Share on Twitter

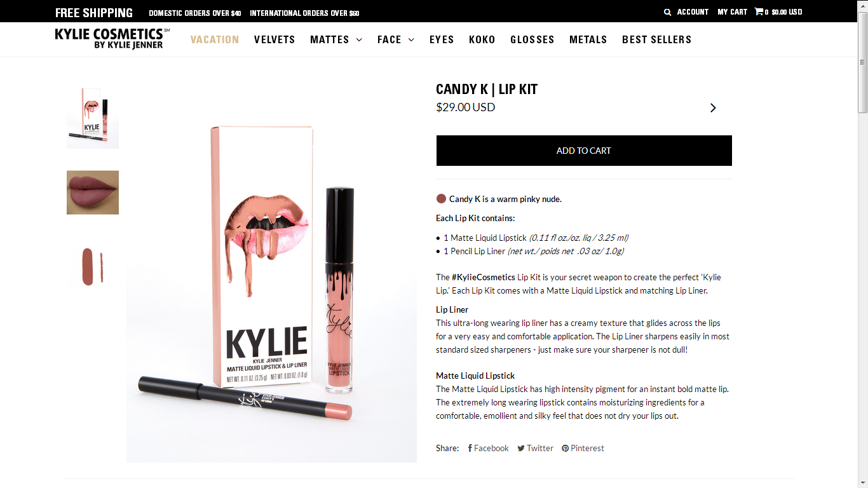(x=535, y=448)
